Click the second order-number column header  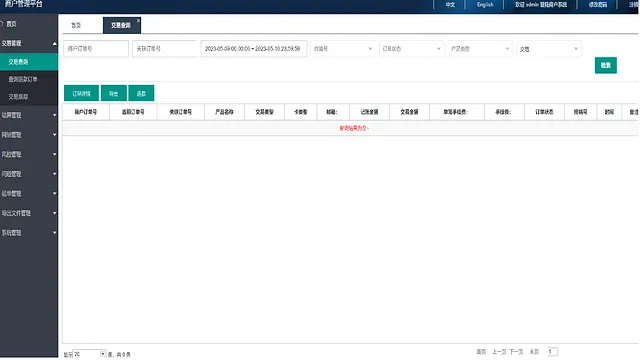133,112
